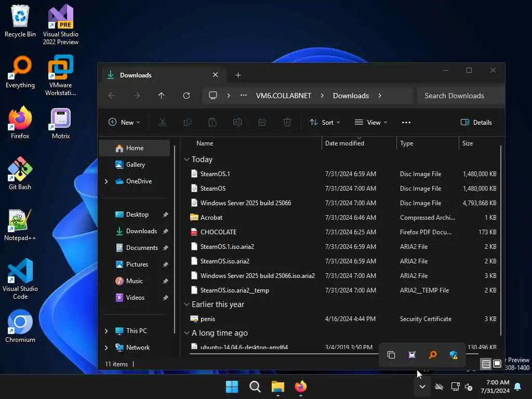
Task: Open Visual Studio Code desktop shortcut
Action: (x=20, y=279)
